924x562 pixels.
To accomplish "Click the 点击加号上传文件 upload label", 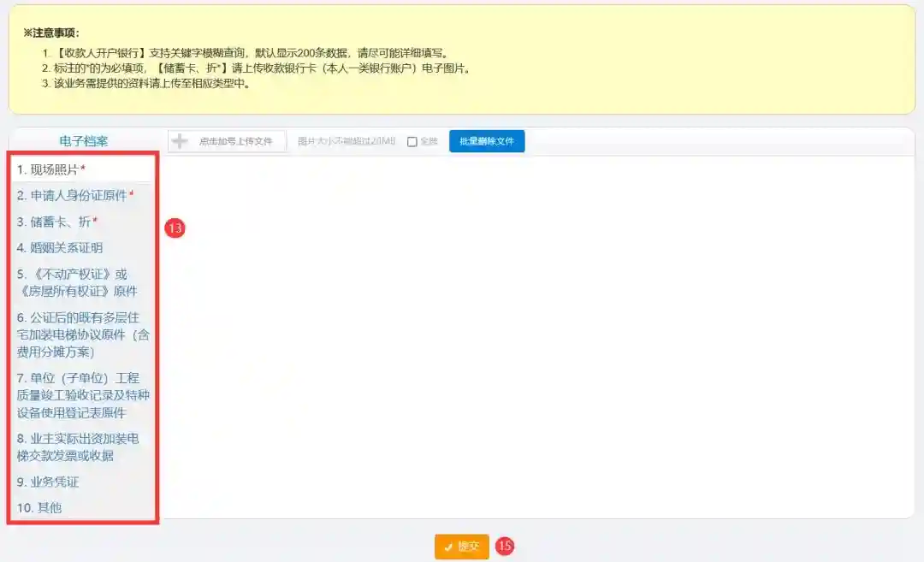I will coord(235,141).
